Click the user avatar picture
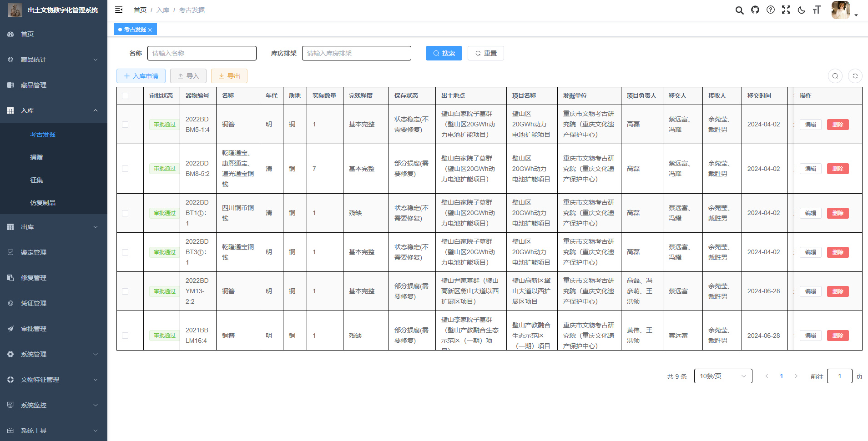The height and width of the screenshot is (441, 868). tap(840, 10)
